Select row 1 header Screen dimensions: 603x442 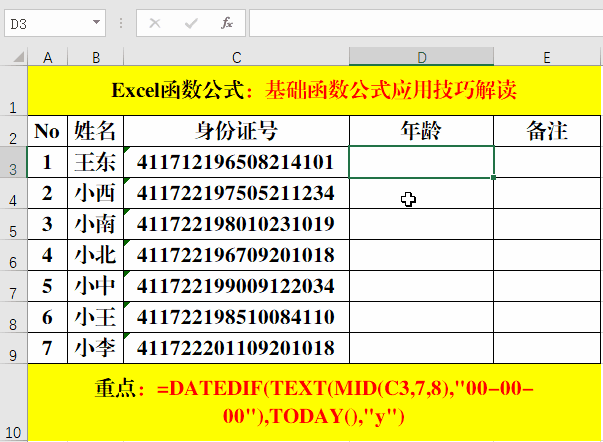coord(13,91)
